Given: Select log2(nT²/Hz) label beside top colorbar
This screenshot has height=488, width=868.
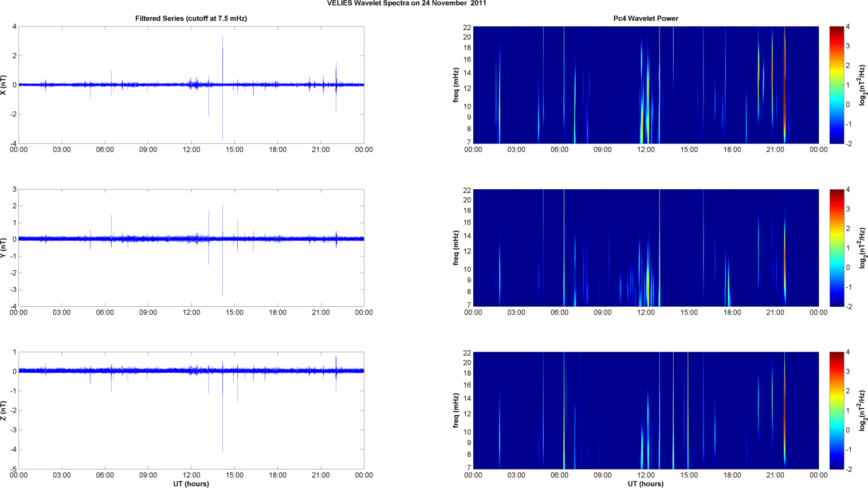Looking at the screenshot, I should click(863, 85).
